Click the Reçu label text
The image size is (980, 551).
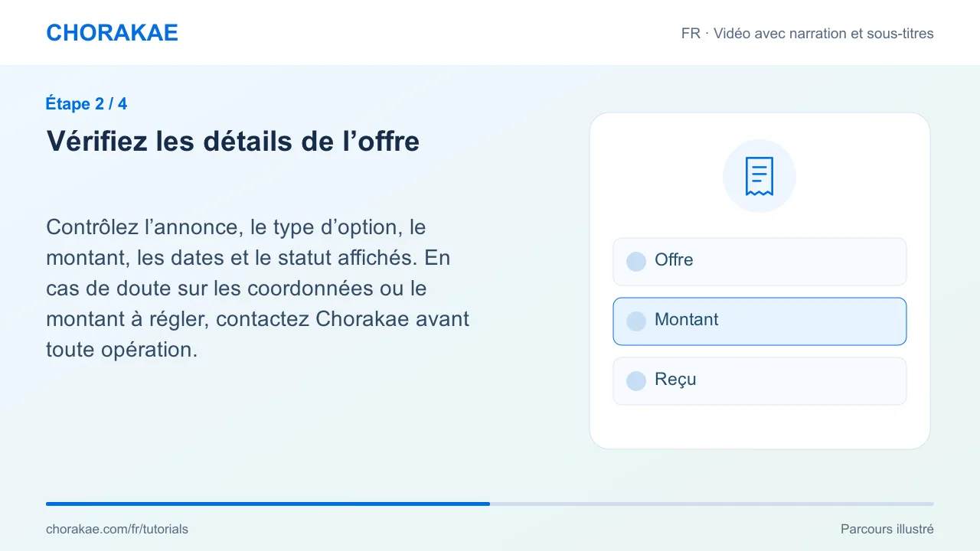[675, 380]
